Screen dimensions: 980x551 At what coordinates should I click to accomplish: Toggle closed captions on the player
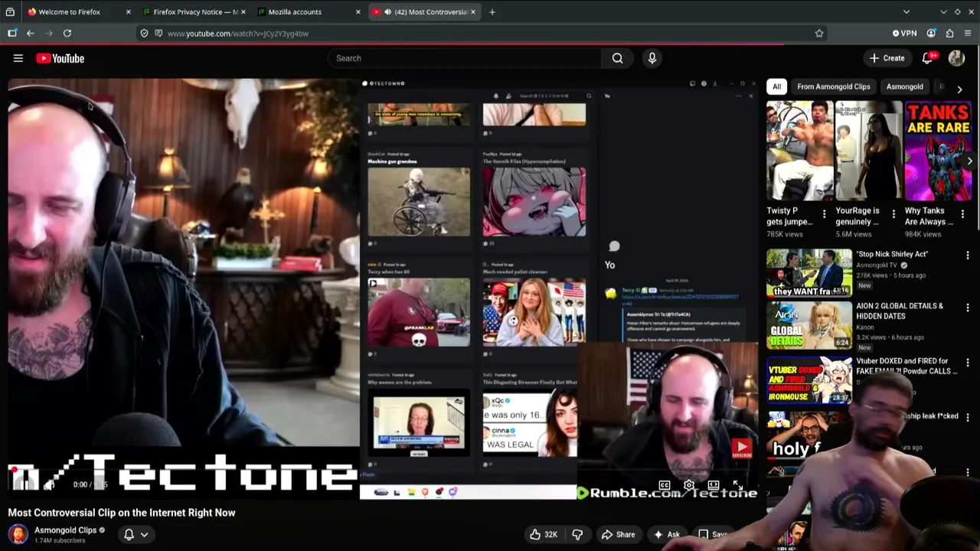pyautogui.click(x=665, y=485)
